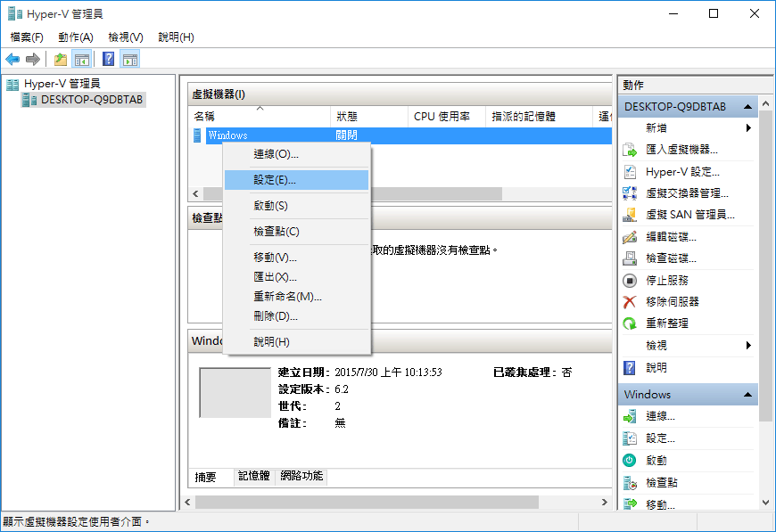Image resolution: width=776 pixels, height=532 pixels.
Task: Select the Hyper-V 管理員 tree root label
Action: tap(62, 84)
